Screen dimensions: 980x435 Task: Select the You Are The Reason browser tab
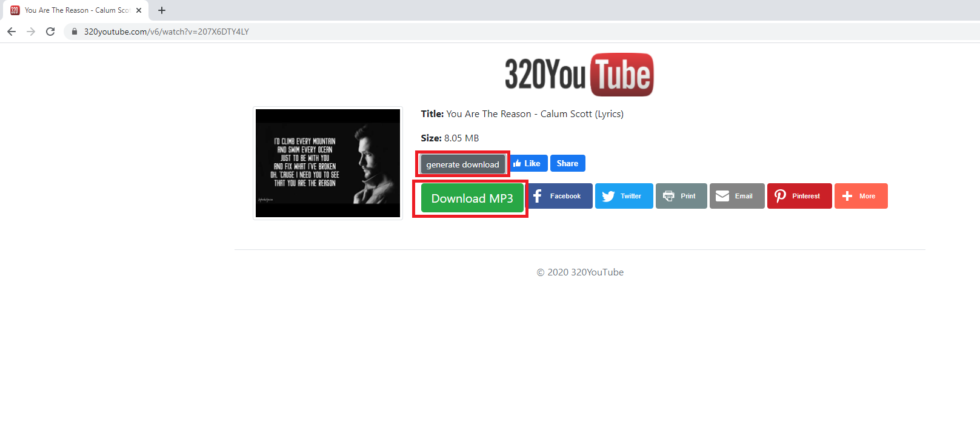pyautogui.click(x=76, y=10)
